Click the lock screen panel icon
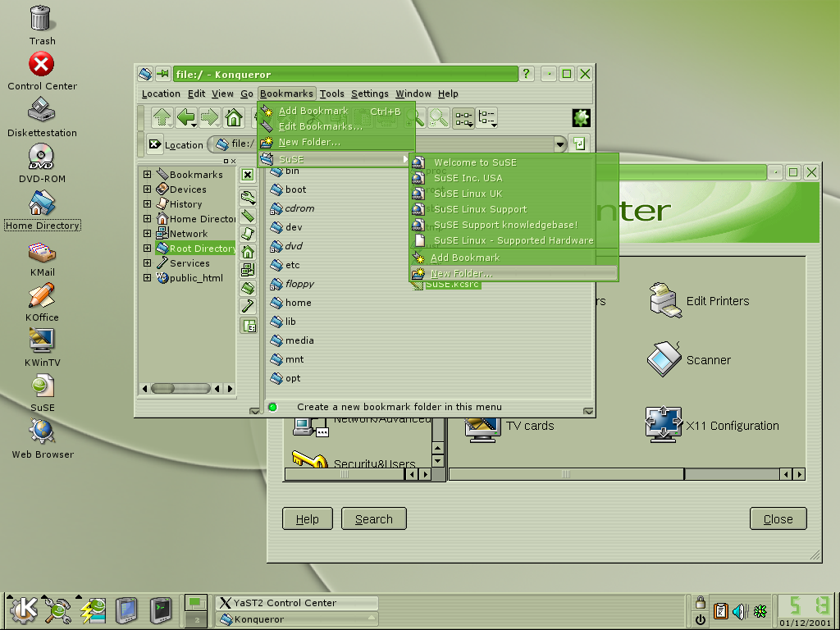Image resolution: width=840 pixels, height=630 pixels. [x=700, y=602]
